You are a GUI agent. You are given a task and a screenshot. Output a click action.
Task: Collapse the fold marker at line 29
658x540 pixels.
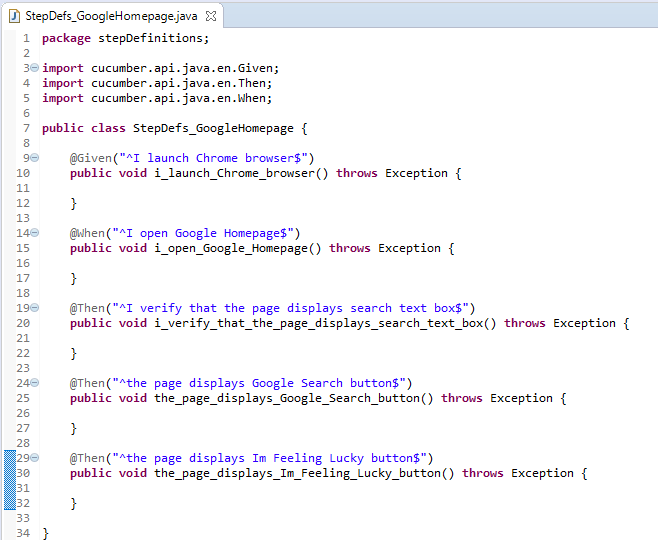(35, 457)
